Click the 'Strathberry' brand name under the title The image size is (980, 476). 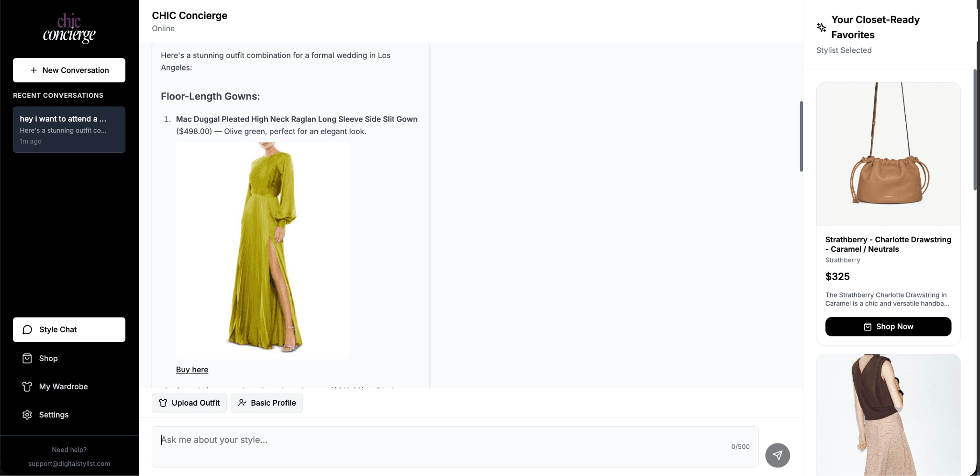[x=843, y=260]
